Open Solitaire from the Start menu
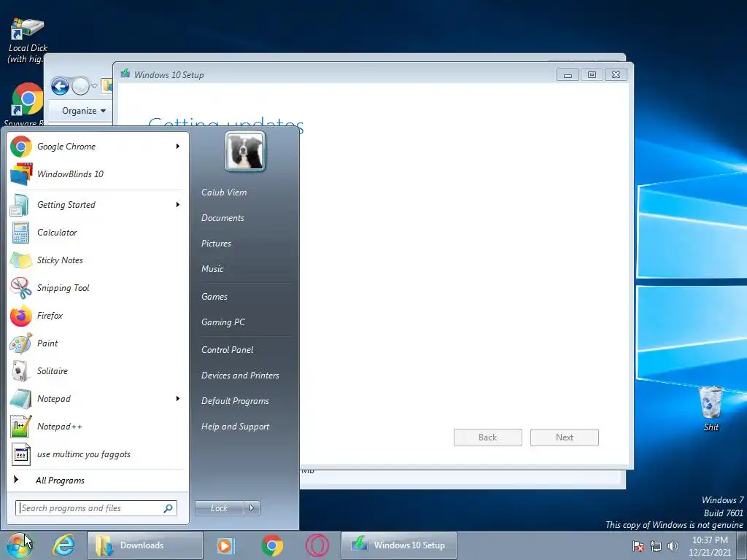This screenshot has width=747, height=560. coord(96,371)
